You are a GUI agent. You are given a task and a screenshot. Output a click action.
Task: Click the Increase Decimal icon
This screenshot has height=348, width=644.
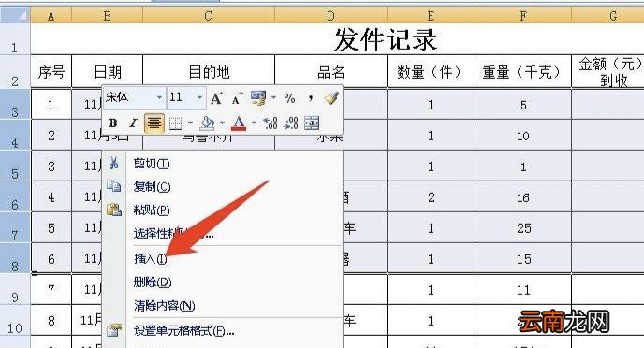click(271, 123)
